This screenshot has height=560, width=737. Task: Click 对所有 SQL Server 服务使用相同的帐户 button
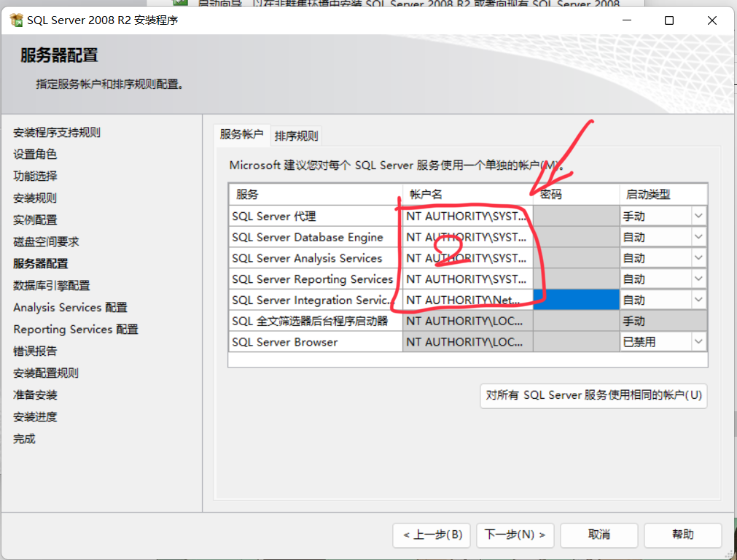[593, 395]
